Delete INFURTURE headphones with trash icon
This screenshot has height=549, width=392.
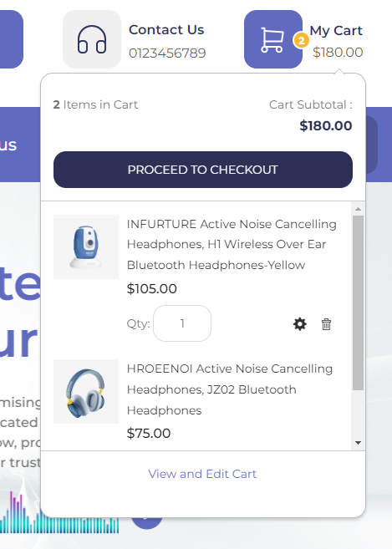[x=326, y=324]
